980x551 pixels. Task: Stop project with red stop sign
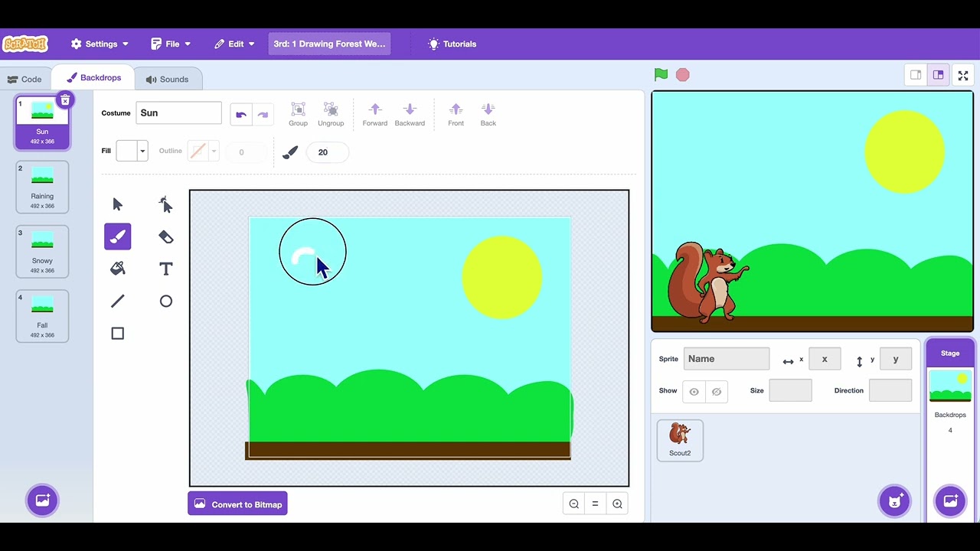tap(683, 74)
